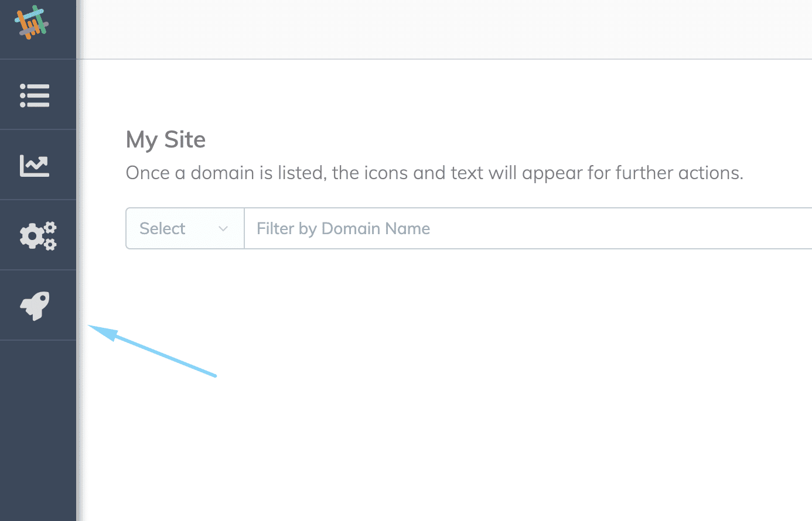Select the rocket sidebar menu item
Image resolution: width=812 pixels, height=521 pixels.
coord(38,306)
